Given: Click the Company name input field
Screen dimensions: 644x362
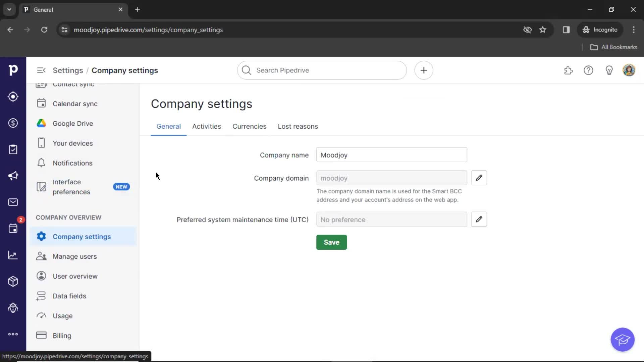Looking at the screenshot, I should (392, 155).
